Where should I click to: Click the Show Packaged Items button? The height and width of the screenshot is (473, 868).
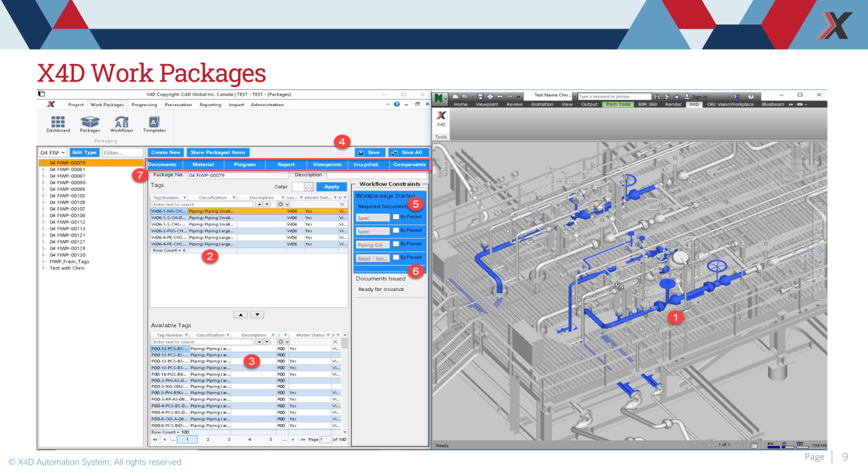pos(218,152)
